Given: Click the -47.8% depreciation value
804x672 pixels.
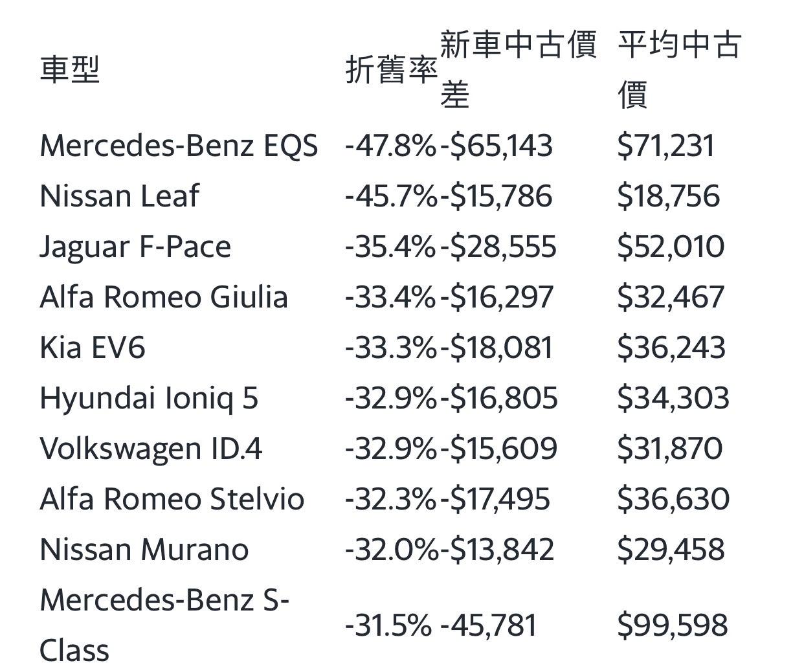Looking at the screenshot, I should pyautogui.click(x=390, y=146).
